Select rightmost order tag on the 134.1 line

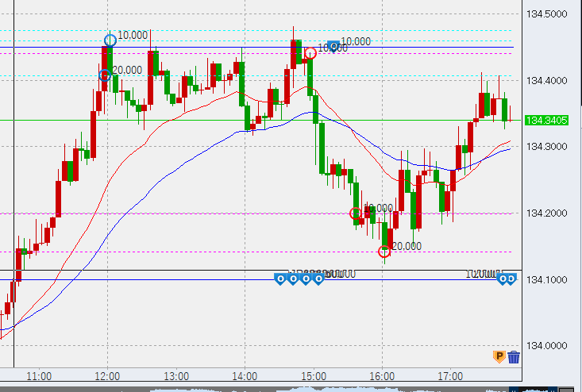[512, 278]
